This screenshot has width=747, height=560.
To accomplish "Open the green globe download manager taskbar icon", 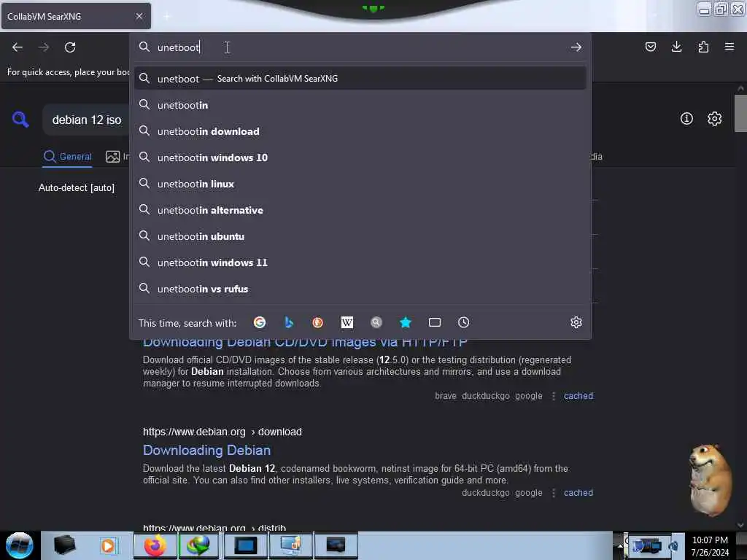I will (x=198, y=545).
